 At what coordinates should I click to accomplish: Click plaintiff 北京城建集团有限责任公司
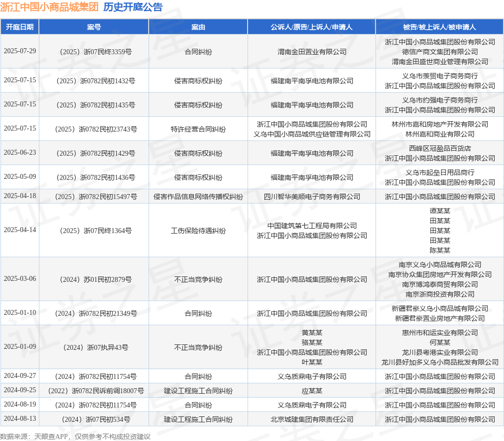(x=312, y=419)
